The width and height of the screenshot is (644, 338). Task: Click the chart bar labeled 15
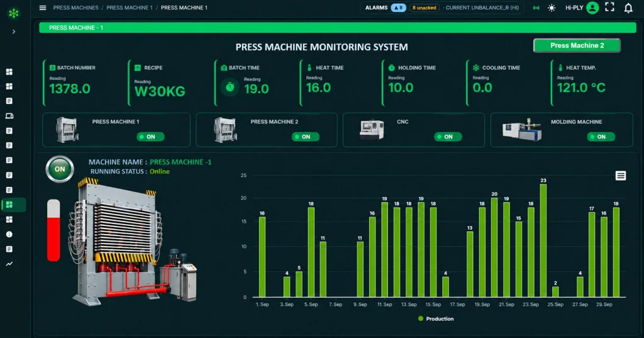[x=519, y=259]
